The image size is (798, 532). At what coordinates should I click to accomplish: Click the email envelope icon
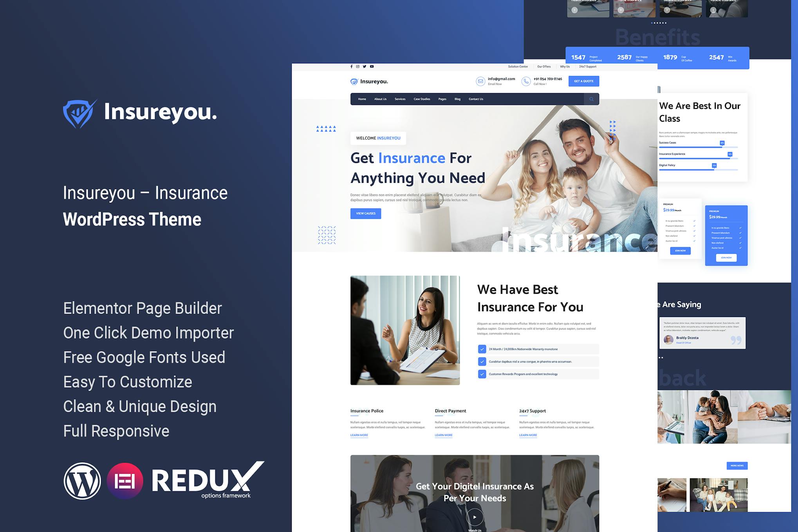click(480, 81)
